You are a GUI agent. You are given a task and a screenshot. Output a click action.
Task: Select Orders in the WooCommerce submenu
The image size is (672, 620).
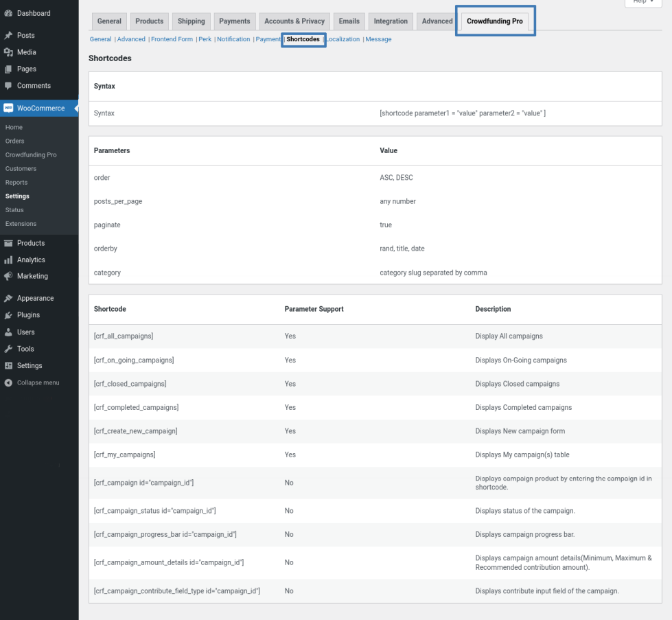(x=14, y=141)
